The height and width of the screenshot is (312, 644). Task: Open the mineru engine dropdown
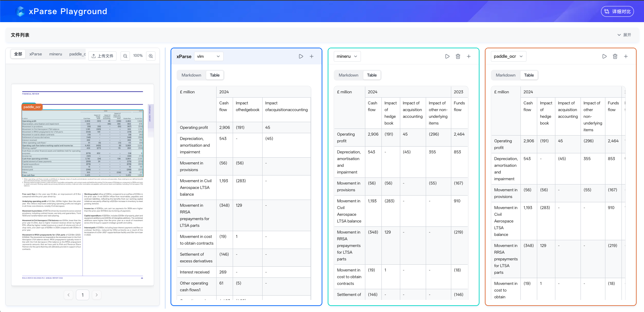pyautogui.click(x=347, y=56)
